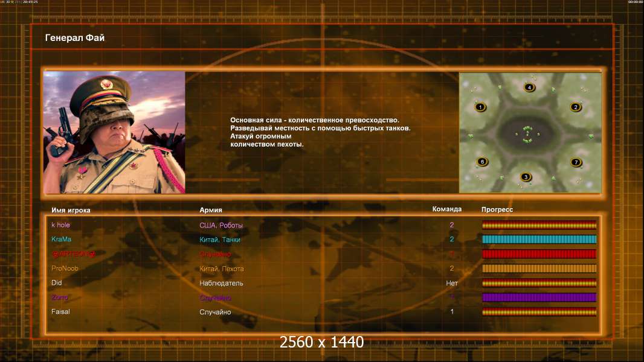Click the k hole loading progress bar
The image size is (644, 362).
click(539, 224)
